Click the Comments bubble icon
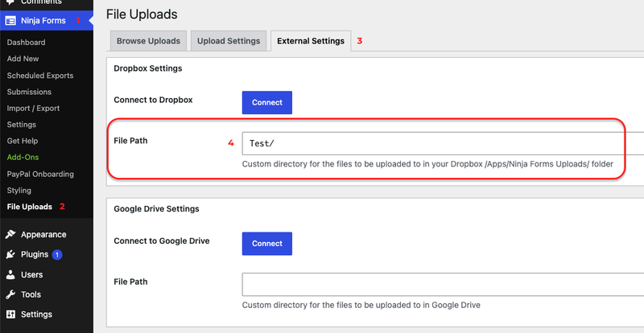Screen dimensions: 644x333 pos(10,2)
